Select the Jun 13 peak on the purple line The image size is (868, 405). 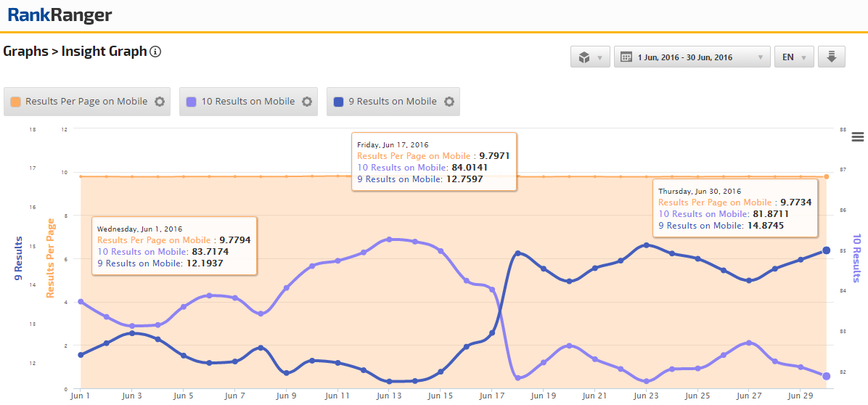[x=389, y=240]
